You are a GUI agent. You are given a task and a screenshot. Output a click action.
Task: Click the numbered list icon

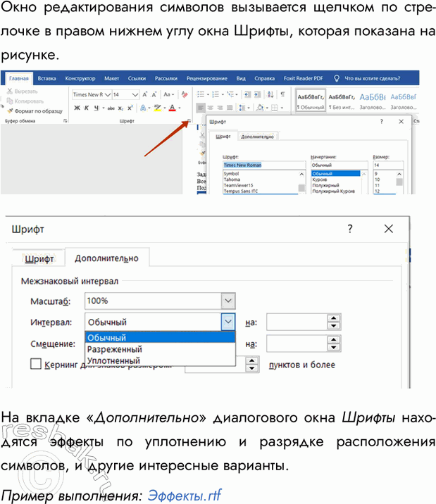pos(216,94)
